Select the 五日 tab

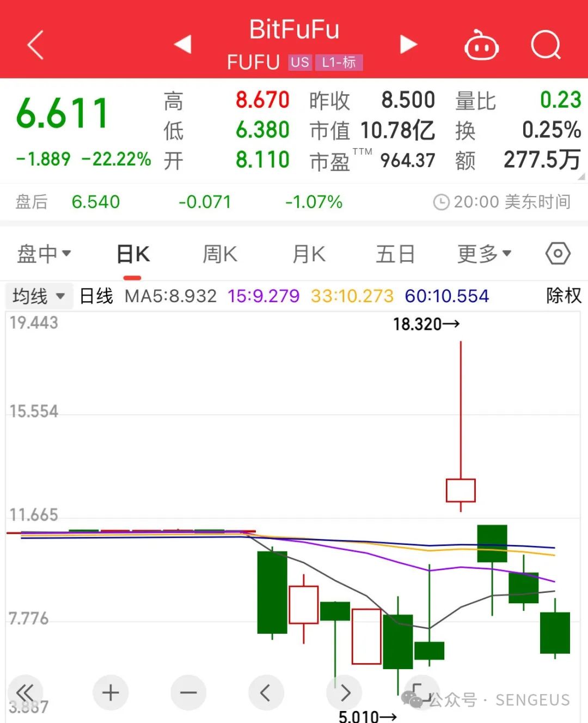pos(395,254)
